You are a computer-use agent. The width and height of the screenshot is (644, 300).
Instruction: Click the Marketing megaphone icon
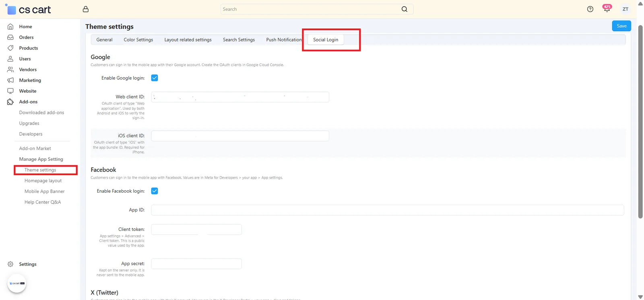point(10,80)
